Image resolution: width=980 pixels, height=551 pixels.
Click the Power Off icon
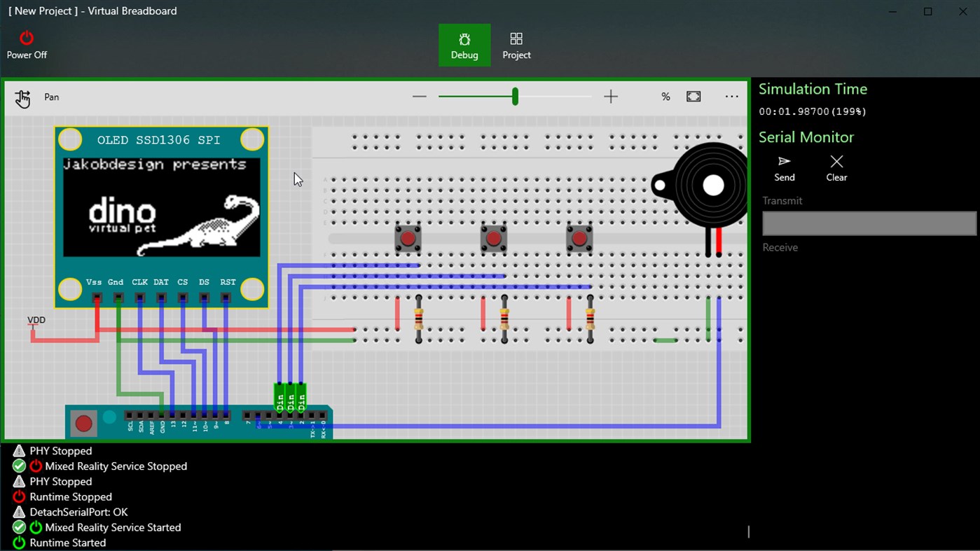tap(27, 39)
